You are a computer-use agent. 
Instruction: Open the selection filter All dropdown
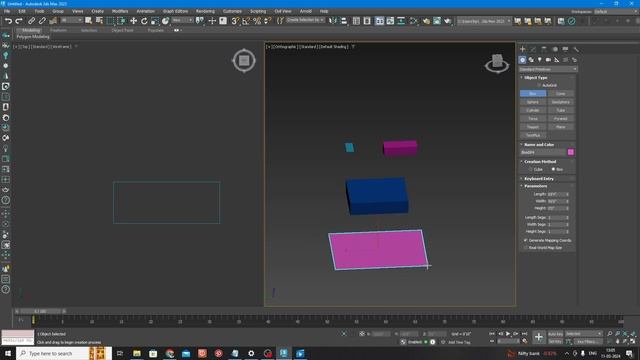[x=71, y=20]
